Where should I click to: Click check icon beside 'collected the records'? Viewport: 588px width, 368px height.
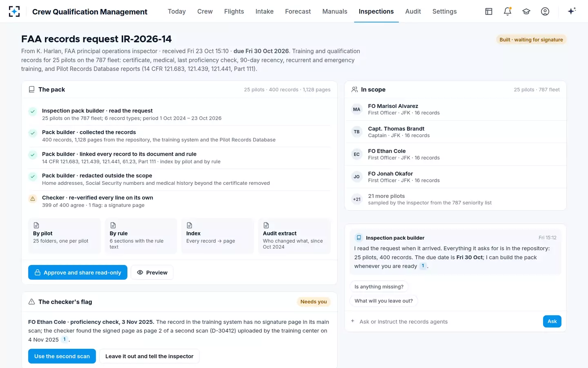coord(33,133)
